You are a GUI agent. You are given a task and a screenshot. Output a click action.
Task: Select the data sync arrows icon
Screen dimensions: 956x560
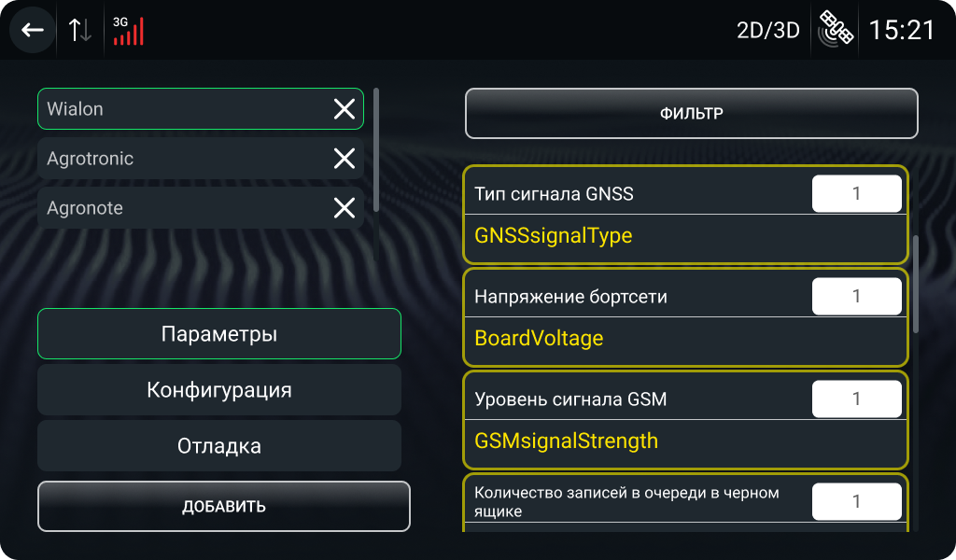pos(78,29)
